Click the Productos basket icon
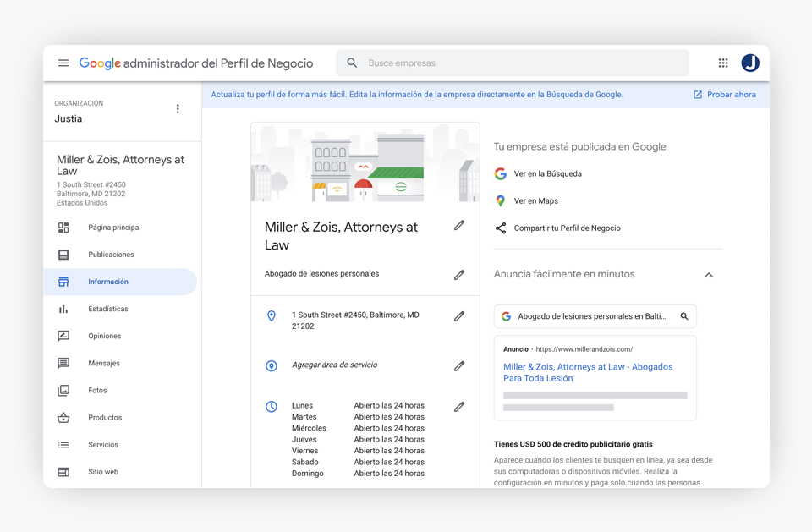The width and height of the screenshot is (812, 532). pos(63,418)
